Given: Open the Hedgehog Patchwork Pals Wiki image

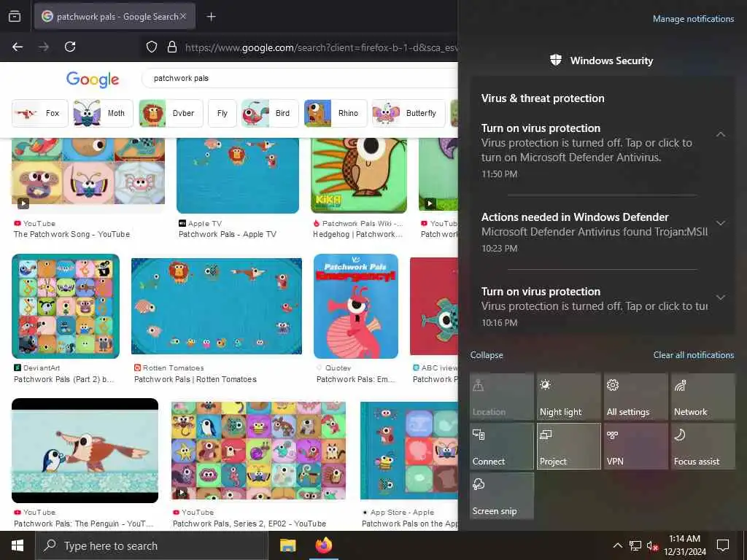Looking at the screenshot, I should (x=359, y=175).
